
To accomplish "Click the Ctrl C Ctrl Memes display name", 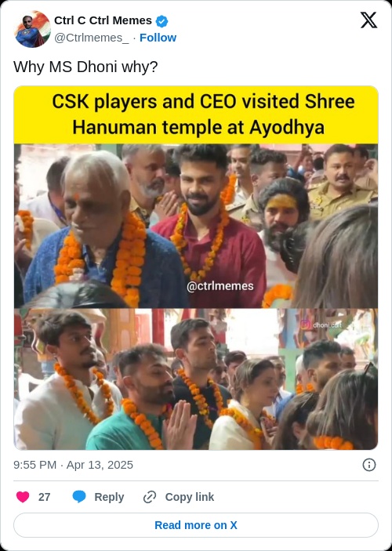I will (103, 20).
